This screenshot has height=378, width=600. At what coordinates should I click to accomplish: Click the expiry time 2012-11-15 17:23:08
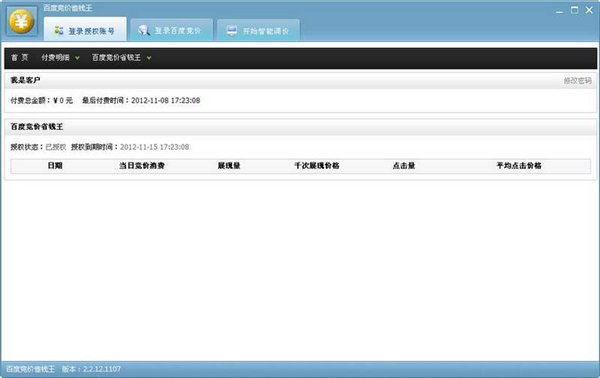click(x=155, y=147)
